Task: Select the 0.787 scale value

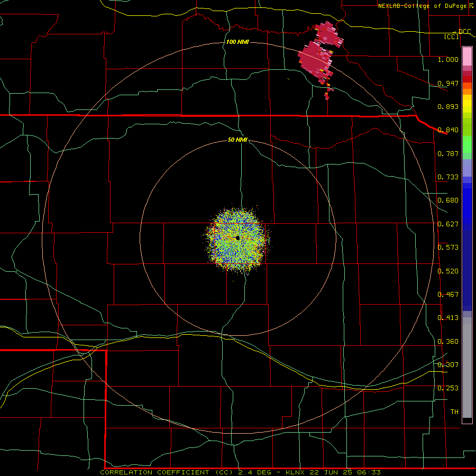Action: point(448,153)
